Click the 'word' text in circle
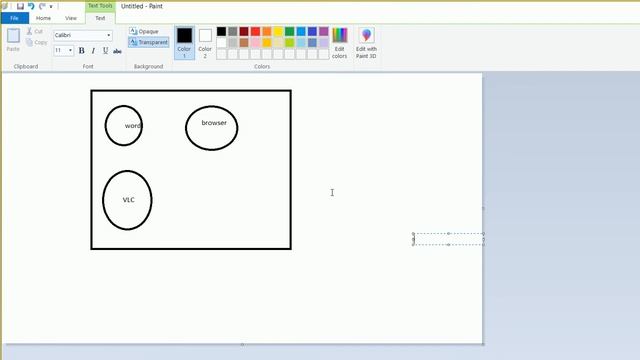The width and height of the screenshot is (640, 360). tap(133, 126)
